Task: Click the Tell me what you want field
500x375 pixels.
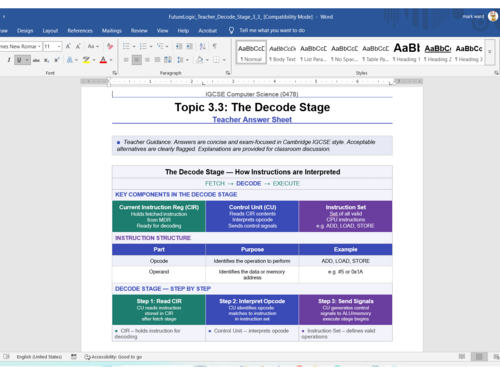Action: click(272, 30)
